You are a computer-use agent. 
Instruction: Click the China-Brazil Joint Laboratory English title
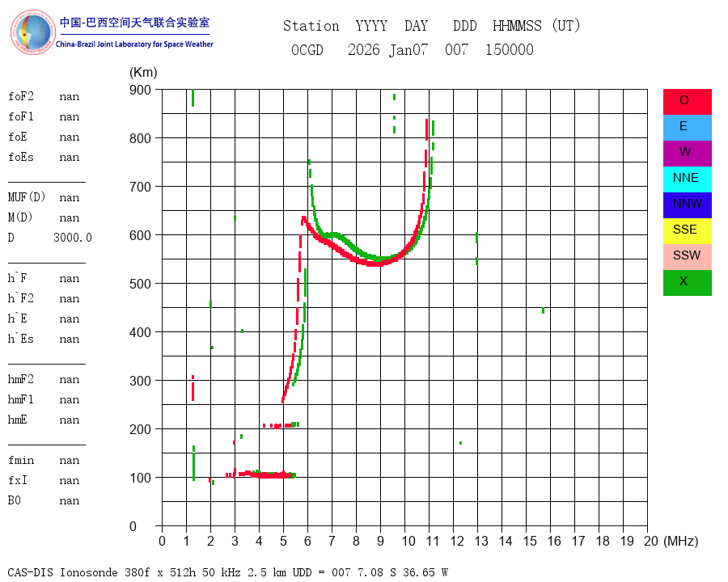pyautogui.click(x=134, y=44)
